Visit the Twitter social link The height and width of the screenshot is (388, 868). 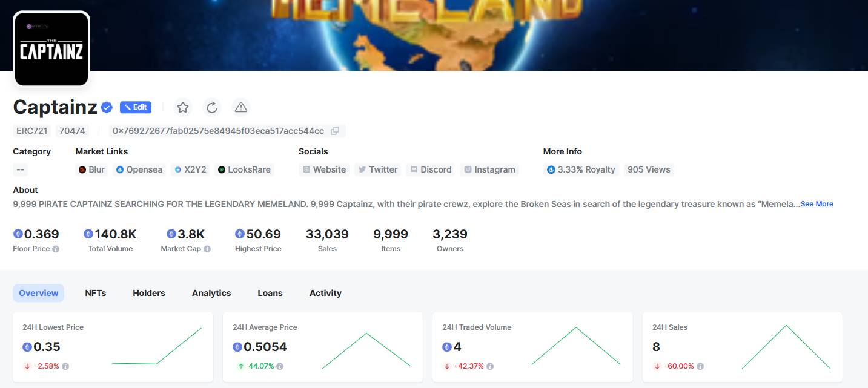coord(377,169)
